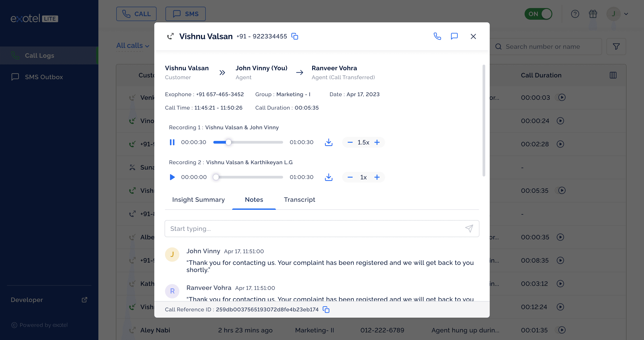Copy Vishnu Valsan's phone number
This screenshot has width=644, height=340.
295,36
